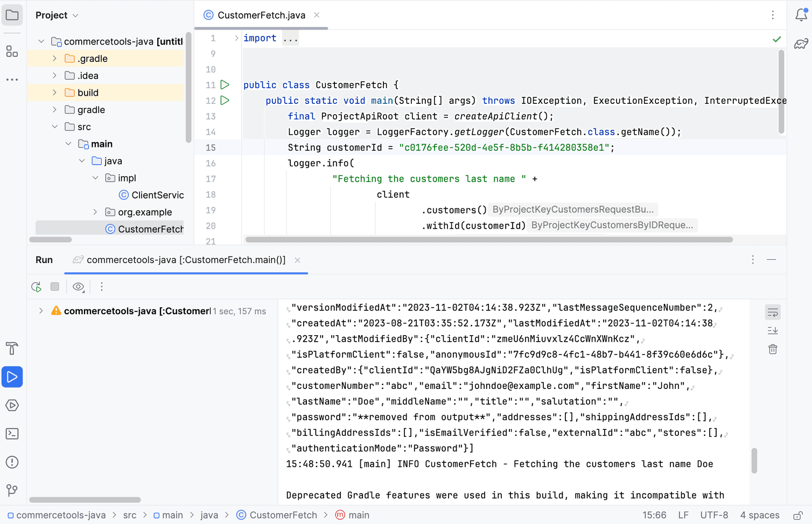
Task: Collapse the main folder
Action: tap(68, 144)
